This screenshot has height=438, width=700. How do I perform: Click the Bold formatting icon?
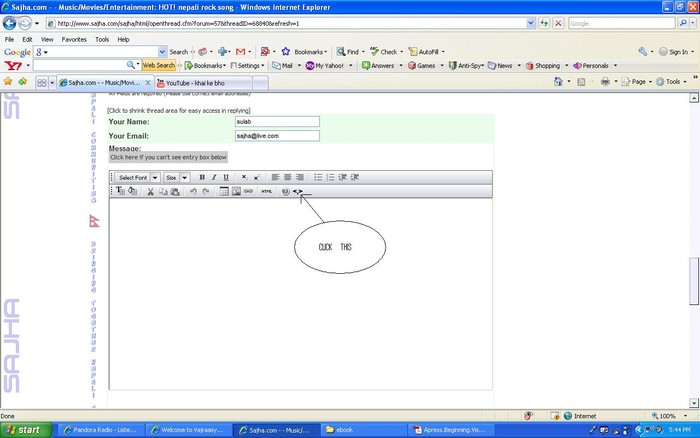202,177
